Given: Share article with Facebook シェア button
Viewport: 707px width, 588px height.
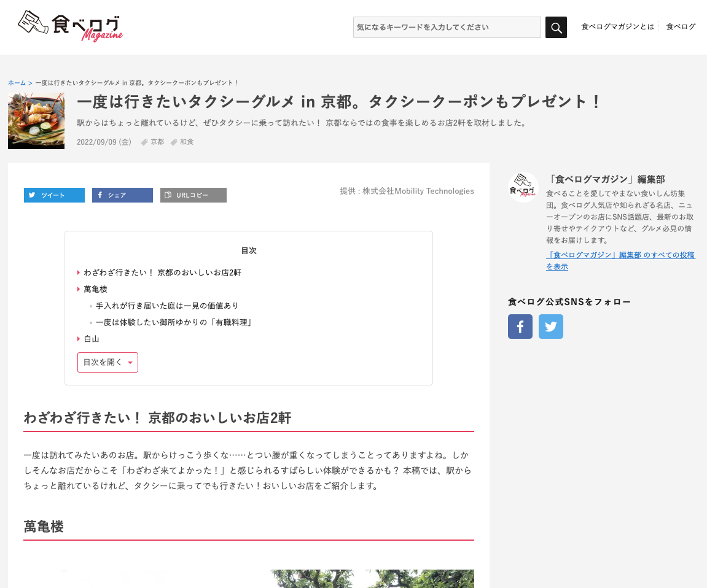Looking at the screenshot, I should pos(122,195).
